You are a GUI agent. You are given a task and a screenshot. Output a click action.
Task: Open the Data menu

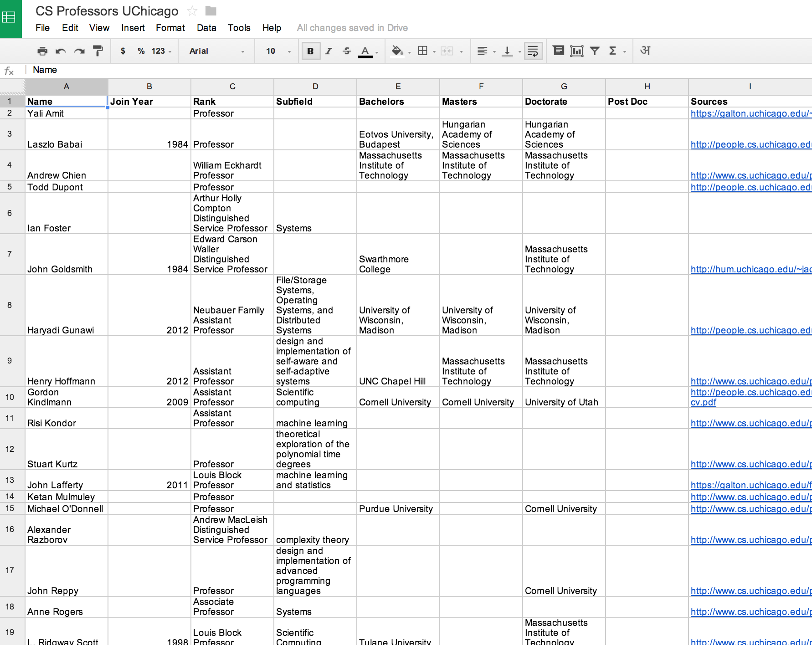click(206, 28)
